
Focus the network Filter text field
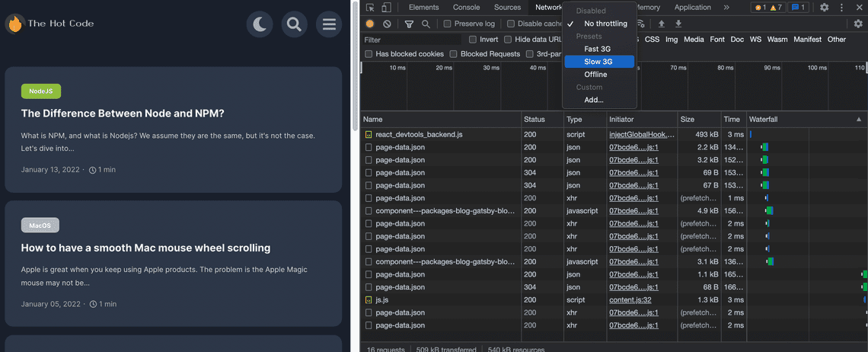[x=411, y=40]
